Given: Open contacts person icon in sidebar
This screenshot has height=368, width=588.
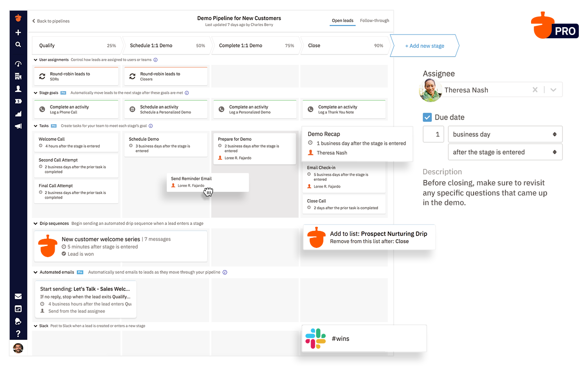Looking at the screenshot, I should click(x=18, y=89).
